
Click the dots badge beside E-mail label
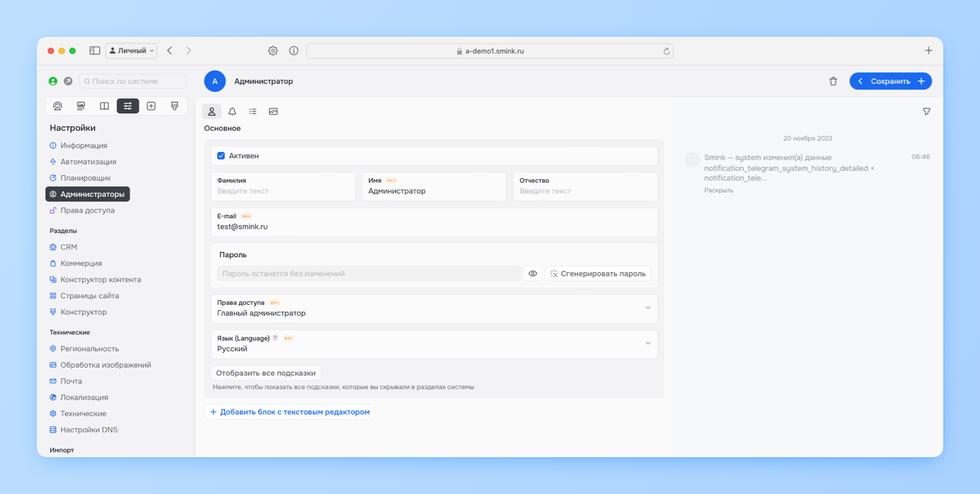coord(246,216)
